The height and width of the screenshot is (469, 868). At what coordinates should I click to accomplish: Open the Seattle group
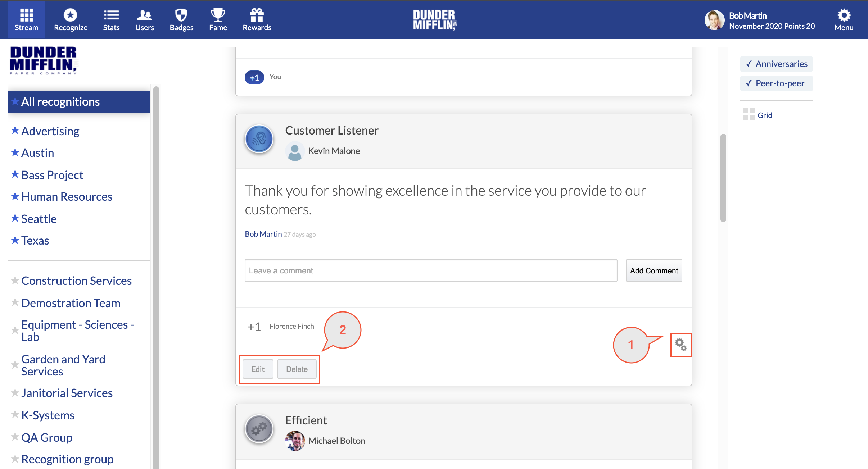39,219
